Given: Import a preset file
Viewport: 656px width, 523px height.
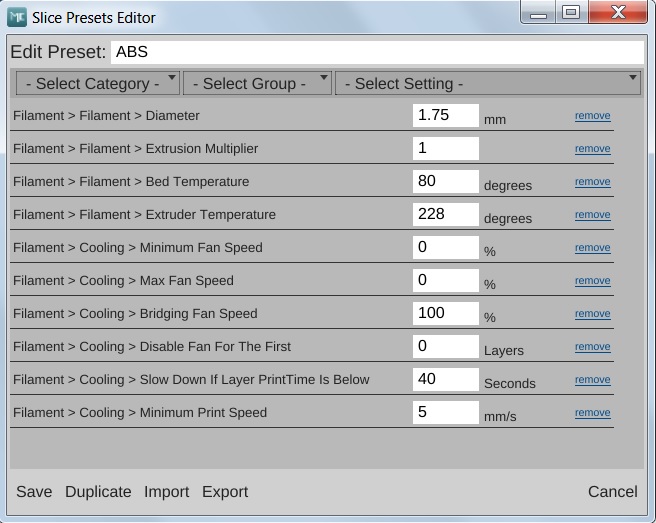Looking at the screenshot, I should pos(166,492).
